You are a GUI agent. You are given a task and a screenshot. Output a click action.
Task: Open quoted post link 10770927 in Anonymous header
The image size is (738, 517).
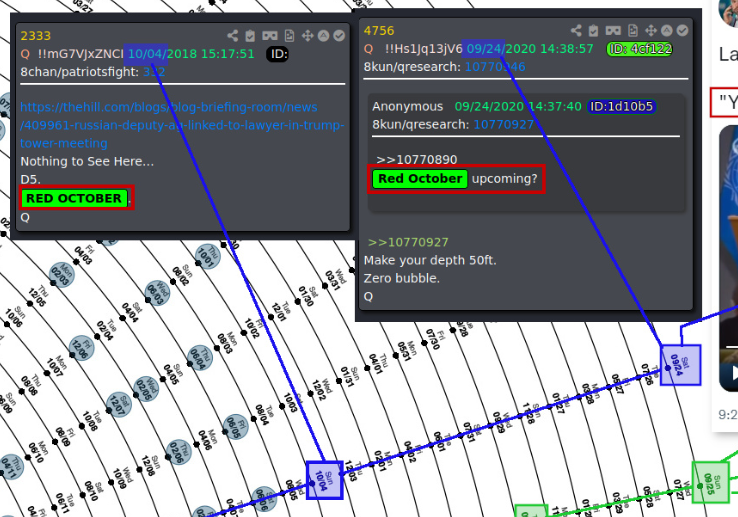coord(504,124)
